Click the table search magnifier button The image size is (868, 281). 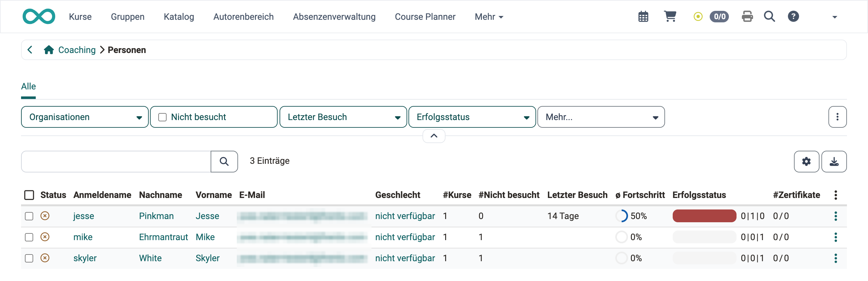click(224, 162)
